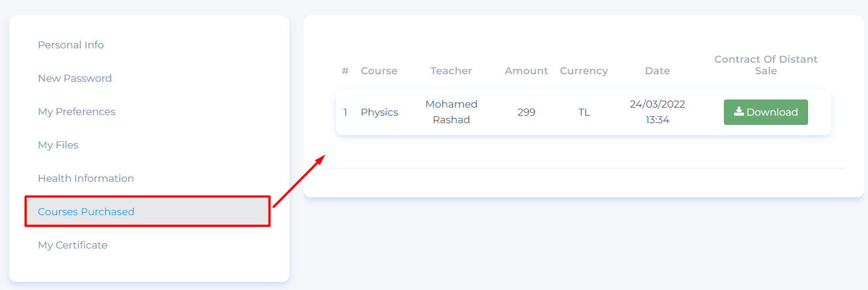Select the Physics course name
The image size is (868, 290).
coord(379,112)
